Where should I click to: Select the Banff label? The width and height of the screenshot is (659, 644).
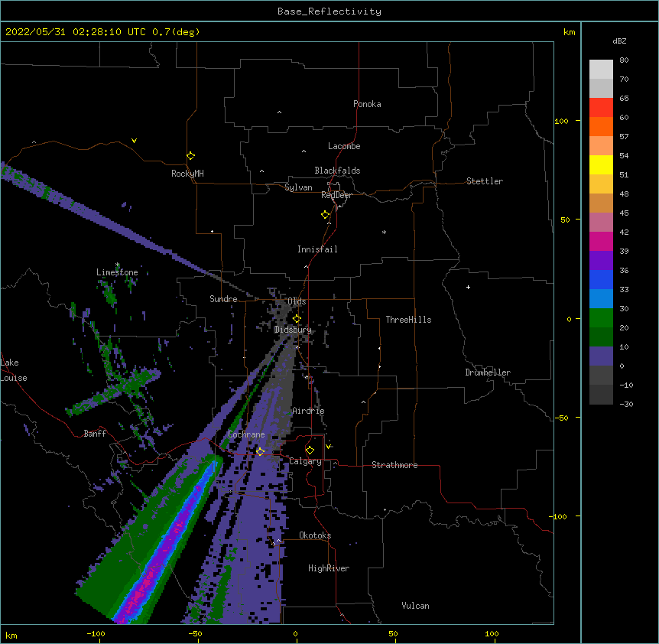click(x=95, y=434)
